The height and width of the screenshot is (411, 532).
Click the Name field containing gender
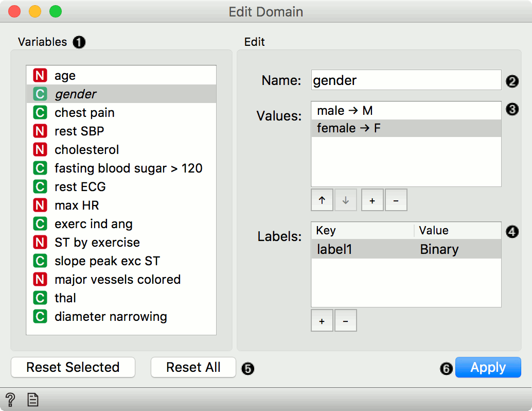tap(405, 80)
